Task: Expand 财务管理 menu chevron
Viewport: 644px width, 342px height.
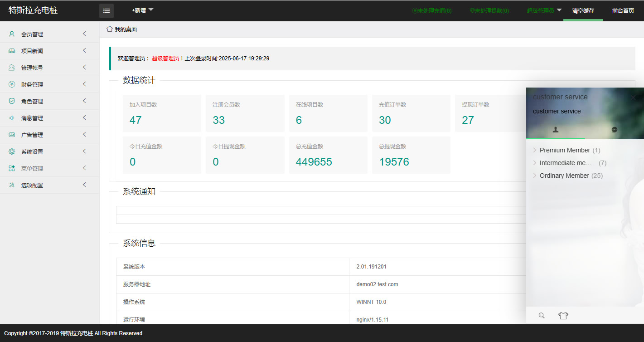Action: pos(84,84)
